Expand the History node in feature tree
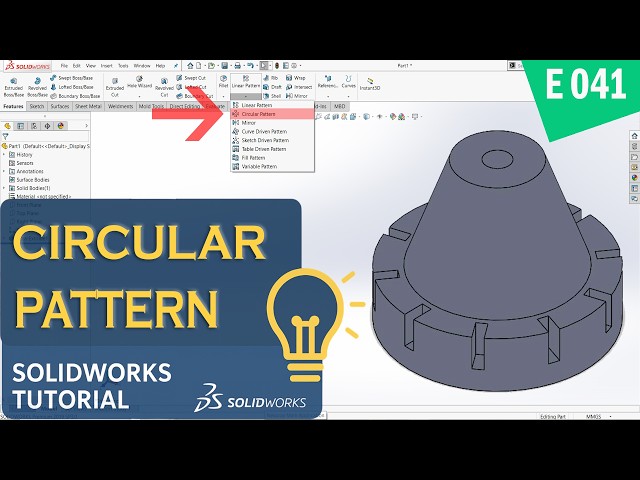The width and height of the screenshot is (640, 480). coord(4,155)
